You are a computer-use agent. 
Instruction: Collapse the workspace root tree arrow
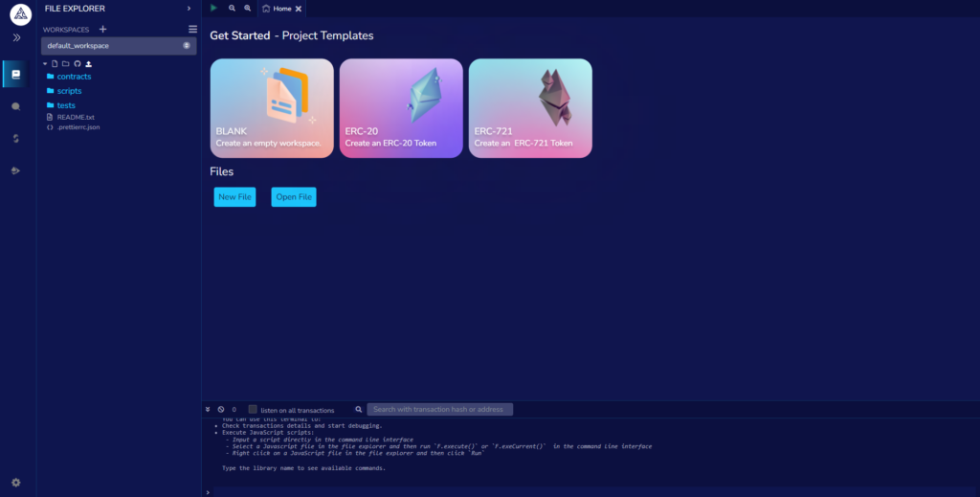45,64
